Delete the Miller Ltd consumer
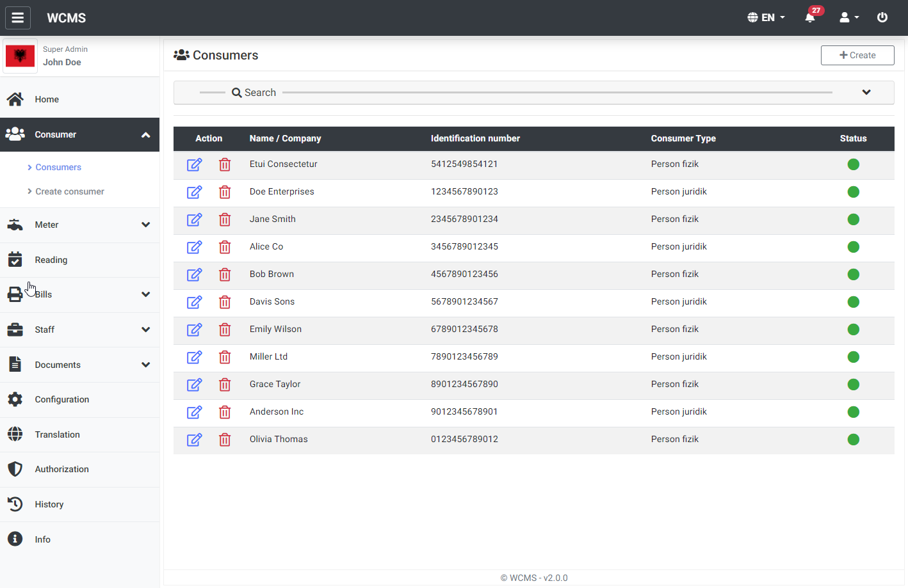Viewport: 908px width, 588px height. coord(225,357)
